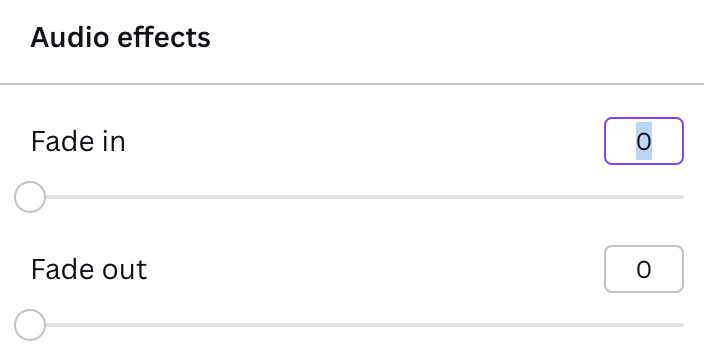This screenshot has width=704, height=362.
Task: Focus the gray-outlined Fade out number box
Action: [643, 269]
